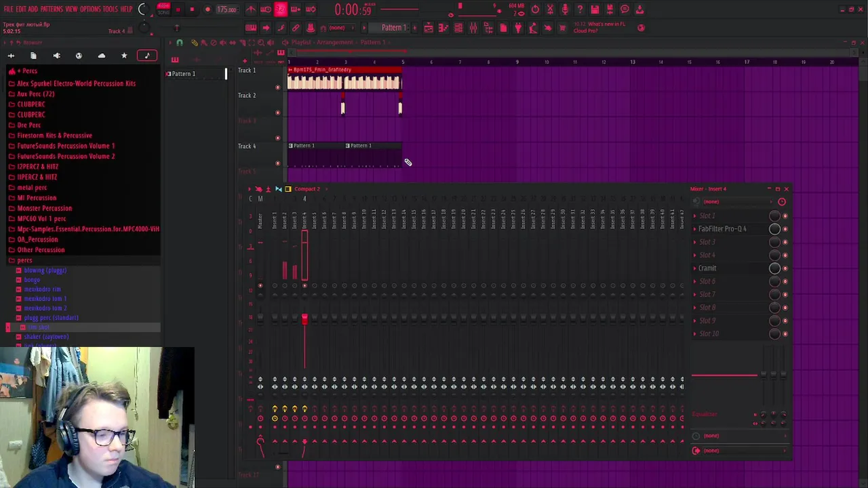Select the mexikodro rim sample
The image size is (868, 488).
click(x=42, y=289)
